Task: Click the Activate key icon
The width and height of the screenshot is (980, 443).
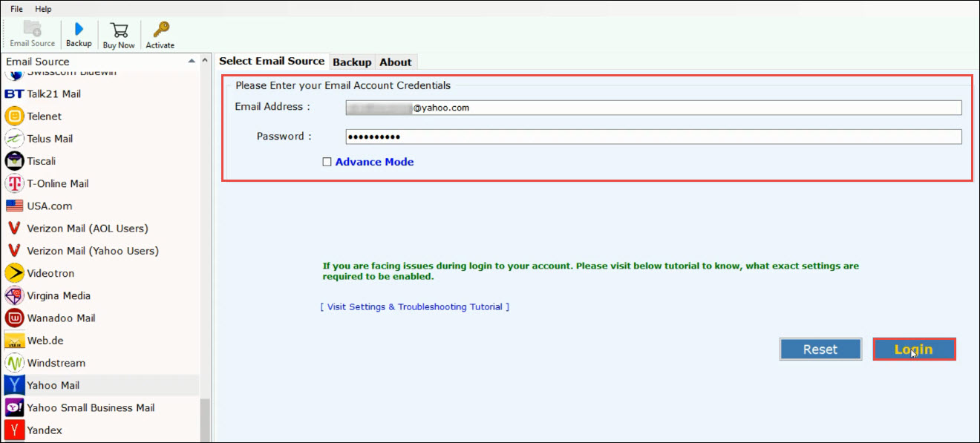Action: (x=160, y=30)
